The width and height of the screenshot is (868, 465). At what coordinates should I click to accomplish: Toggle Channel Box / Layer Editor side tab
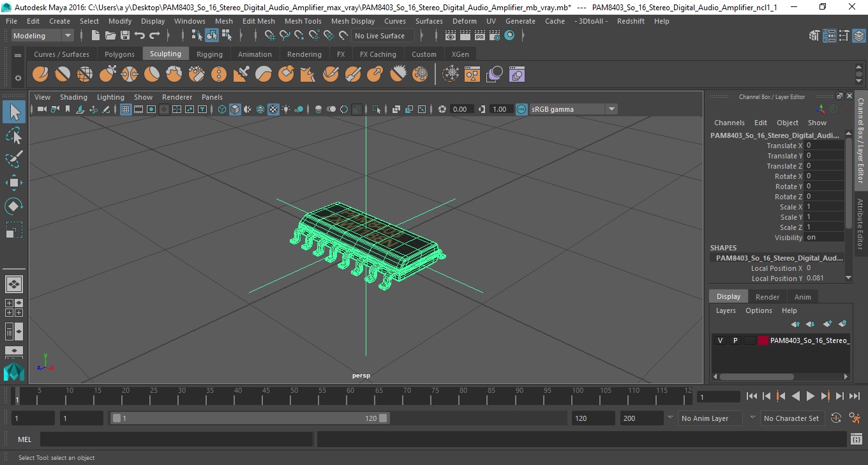point(860,141)
